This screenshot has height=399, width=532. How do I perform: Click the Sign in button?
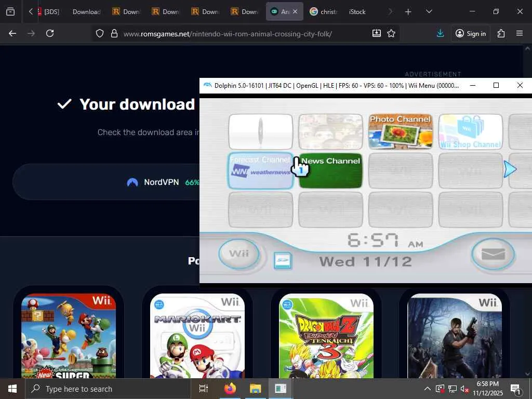pos(471,33)
